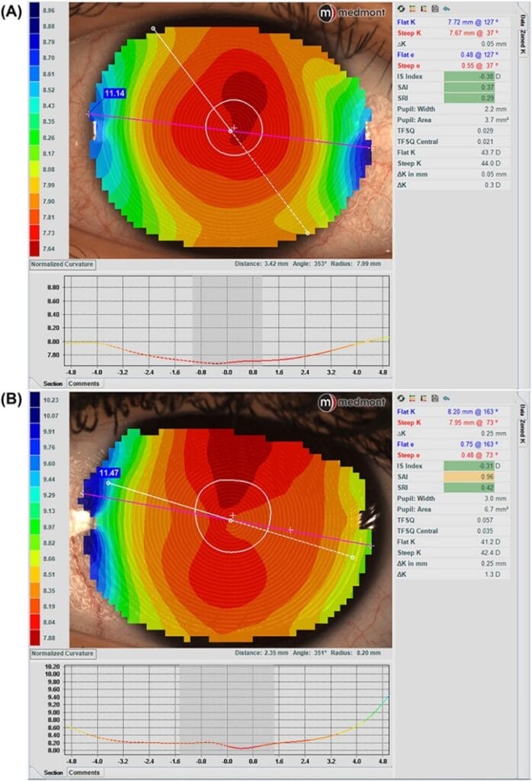Click the save disk icon in panel A
This screenshot has width=532, height=781.
click(435, 9)
